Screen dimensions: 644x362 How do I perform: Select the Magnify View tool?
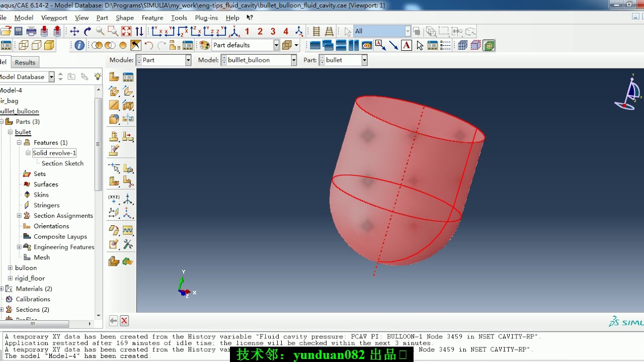[x=100, y=31]
